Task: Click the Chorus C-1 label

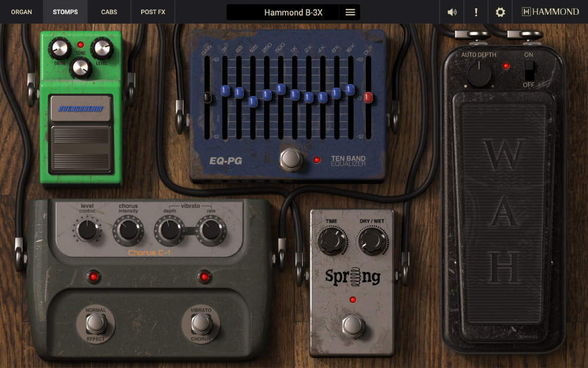Action: click(x=149, y=253)
